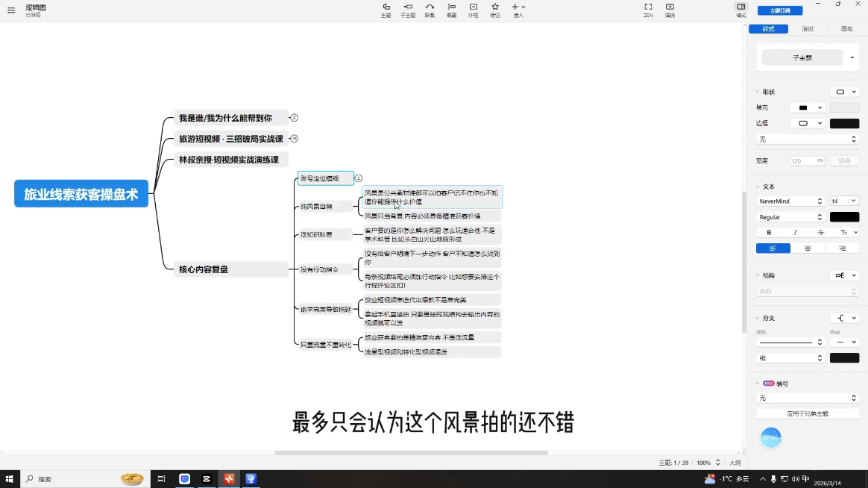Open the black border color swatch
This screenshot has width=868, height=488.
(844, 124)
